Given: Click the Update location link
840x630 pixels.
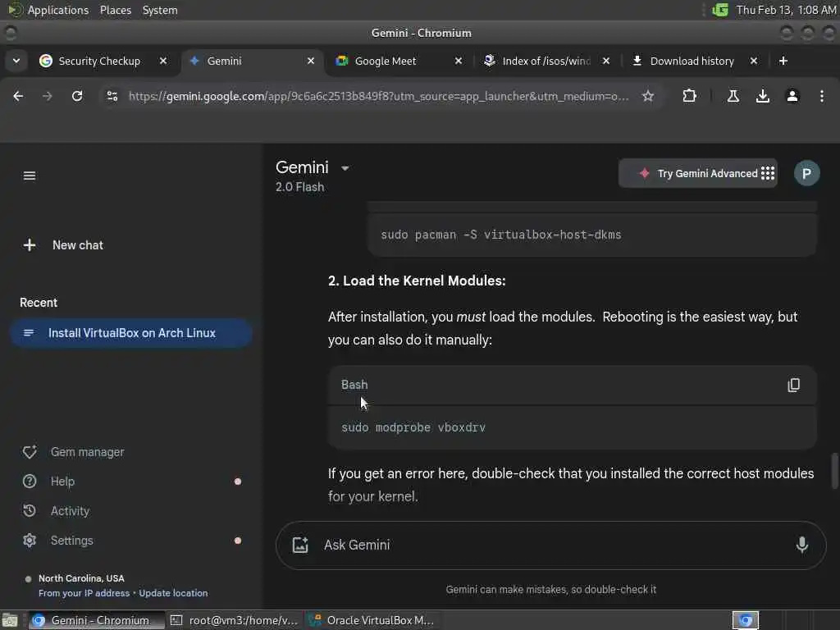Looking at the screenshot, I should point(173,593).
